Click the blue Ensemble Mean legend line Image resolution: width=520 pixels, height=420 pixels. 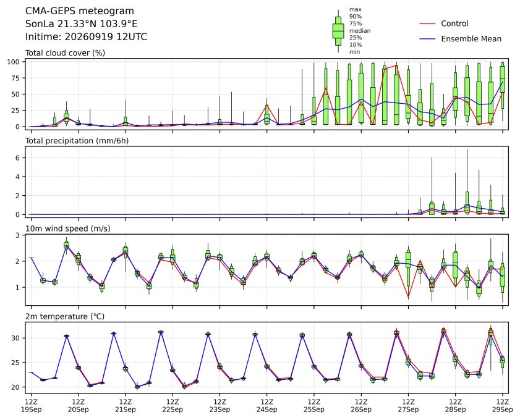tap(427, 39)
